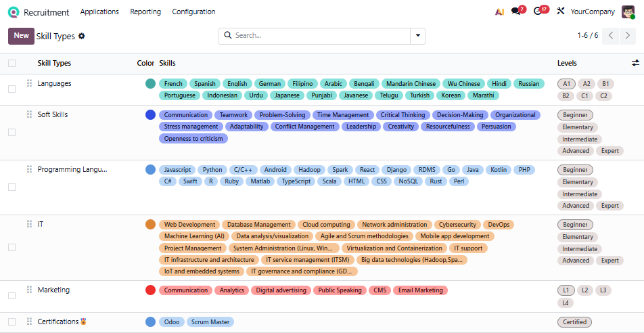Open the Configuration menu
The height and width of the screenshot is (333, 644).
(193, 12)
